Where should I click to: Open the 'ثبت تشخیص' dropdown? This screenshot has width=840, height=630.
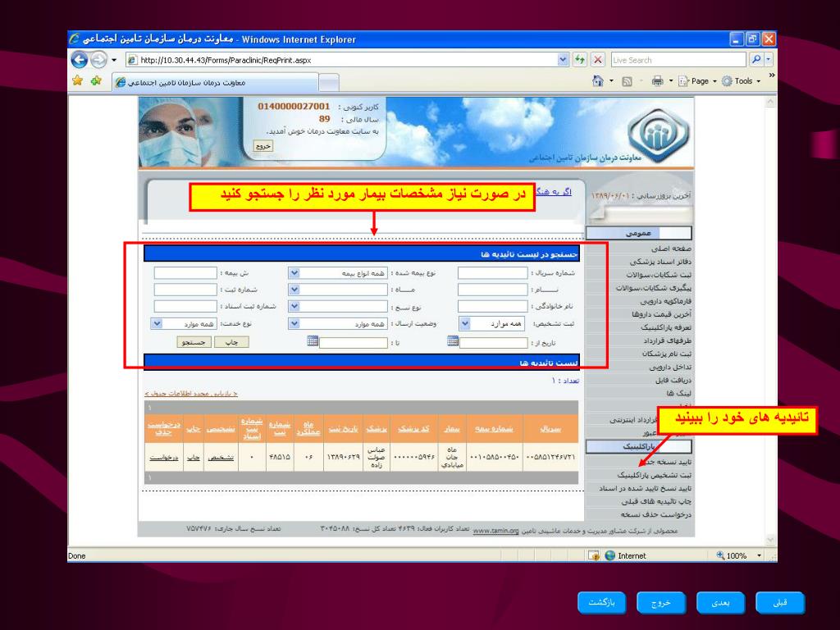click(465, 323)
